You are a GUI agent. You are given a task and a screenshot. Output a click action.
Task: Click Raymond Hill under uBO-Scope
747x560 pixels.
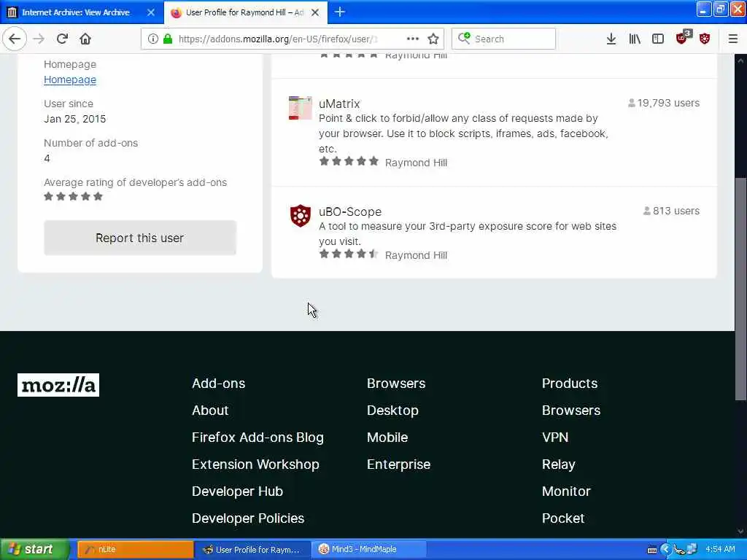click(416, 254)
